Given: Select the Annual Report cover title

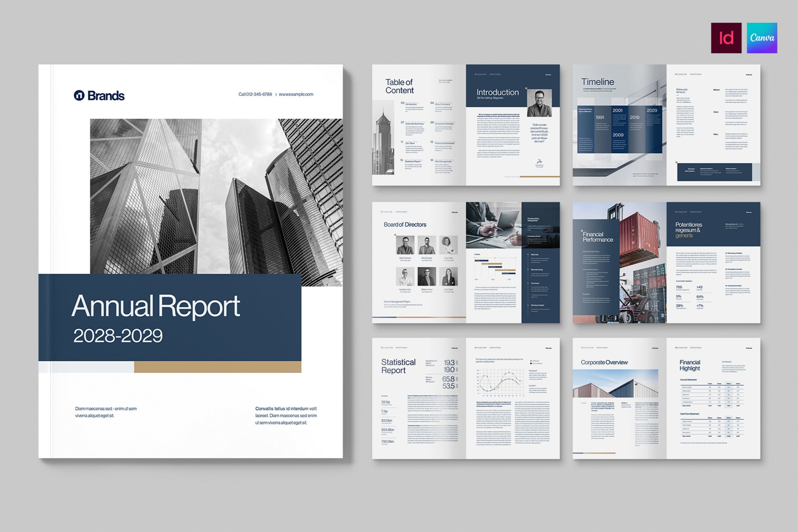Looking at the screenshot, I should pos(156,306).
